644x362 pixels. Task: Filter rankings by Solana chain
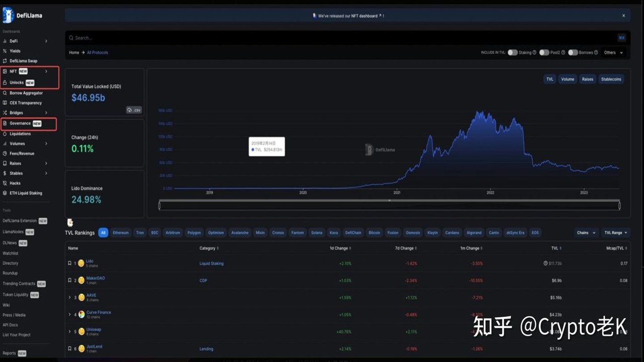[316, 233]
